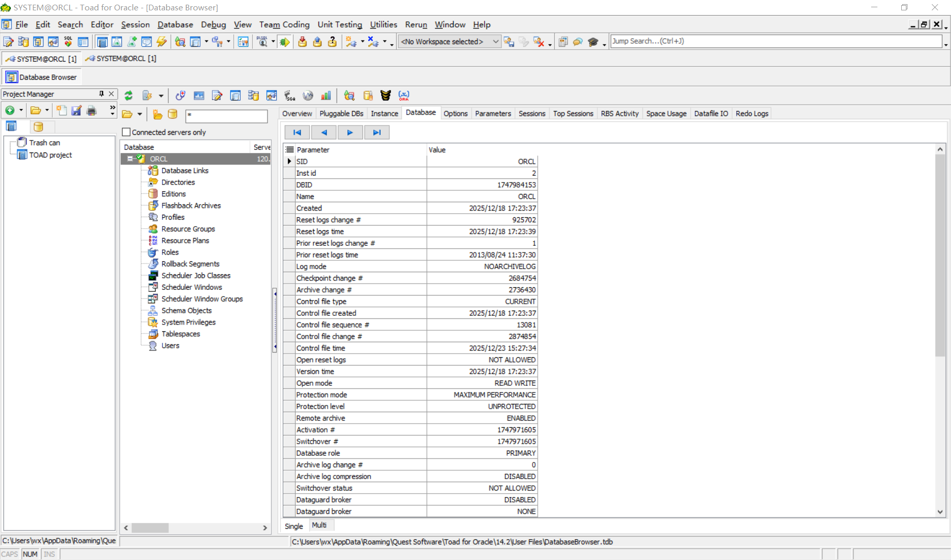
Task: Go to the last record
Action: (x=377, y=133)
